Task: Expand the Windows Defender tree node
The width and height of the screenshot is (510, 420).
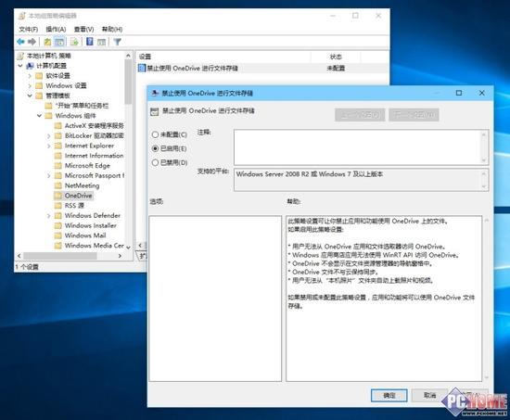Action: (49, 216)
